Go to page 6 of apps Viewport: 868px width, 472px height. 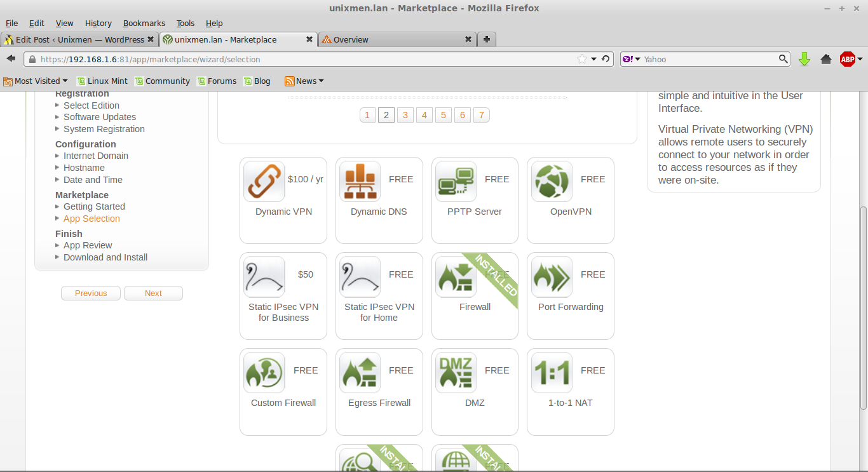pos(463,115)
